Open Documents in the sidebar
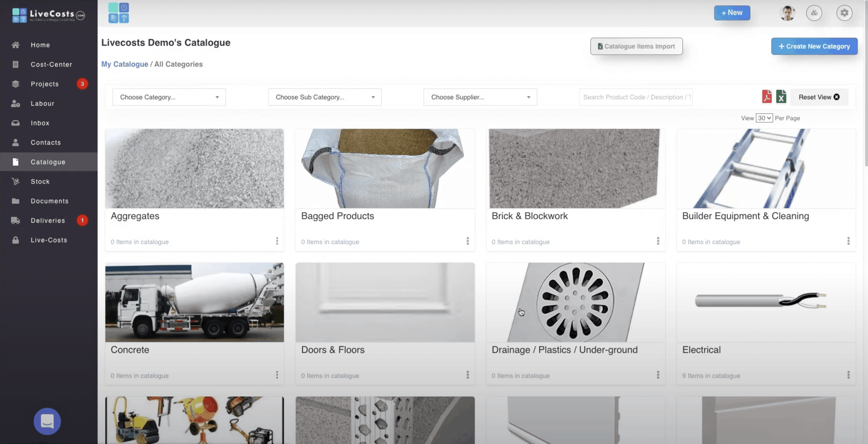Screen dimensions: 868x444 point(49,201)
